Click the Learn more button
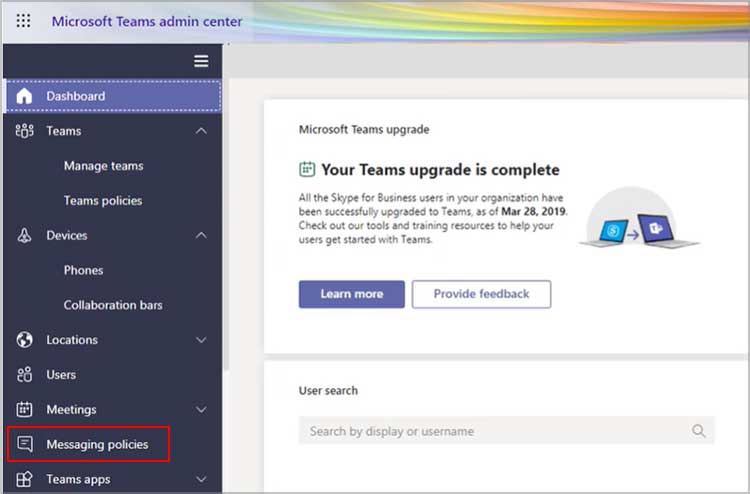The width and height of the screenshot is (750, 494). (x=352, y=294)
